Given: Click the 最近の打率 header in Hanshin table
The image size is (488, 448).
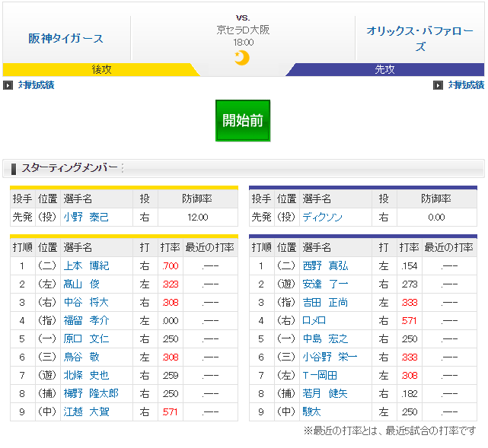Looking at the screenshot, I should pos(210,248).
